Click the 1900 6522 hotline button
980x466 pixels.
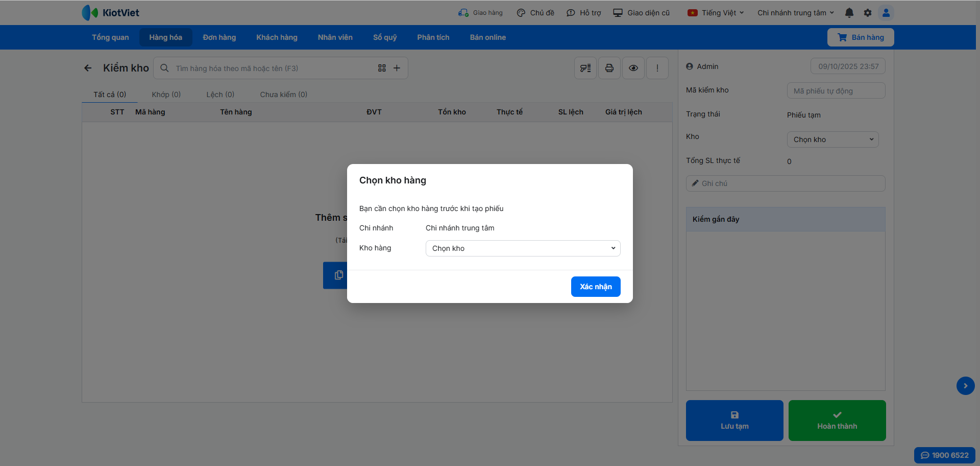945,455
